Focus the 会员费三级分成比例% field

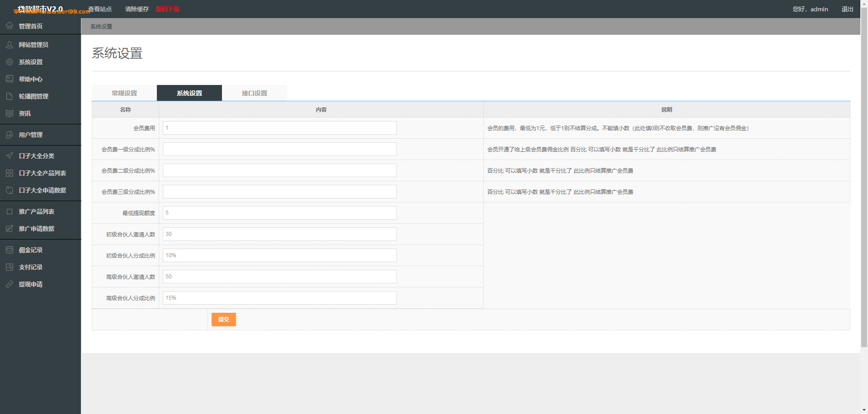coord(280,192)
